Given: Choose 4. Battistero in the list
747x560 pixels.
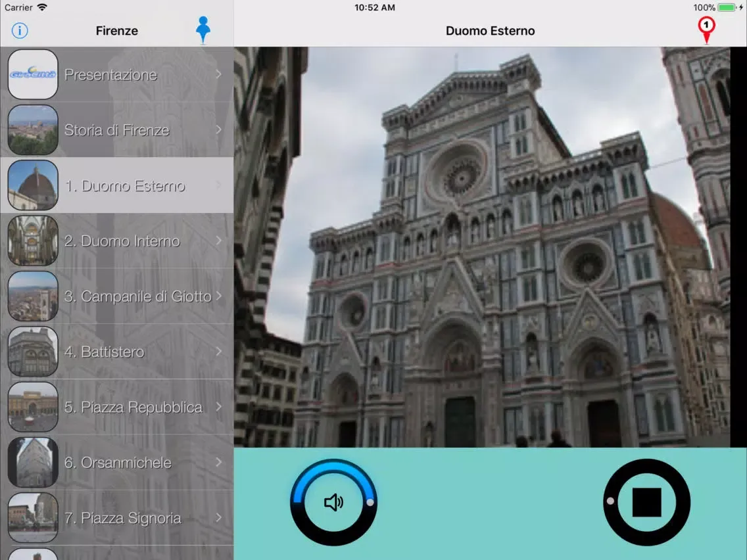Looking at the screenshot, I should [x=117, y=352].
